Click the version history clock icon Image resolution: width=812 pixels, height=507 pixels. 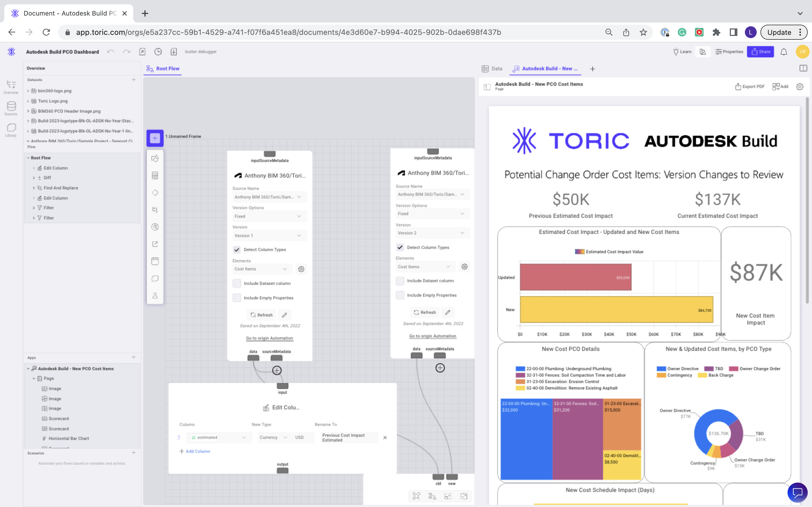point(158,52)
